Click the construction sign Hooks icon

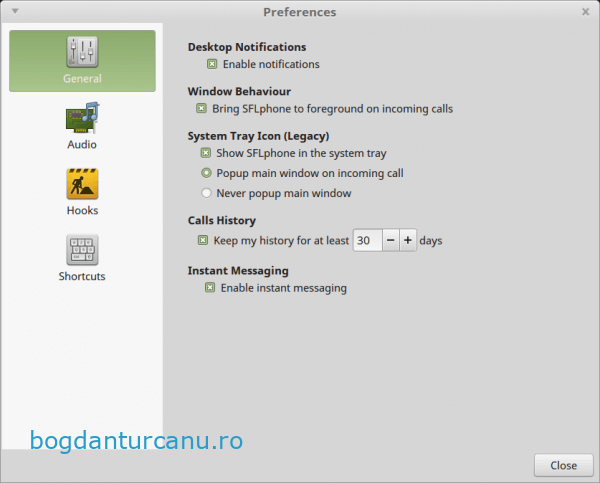[82, 184]
